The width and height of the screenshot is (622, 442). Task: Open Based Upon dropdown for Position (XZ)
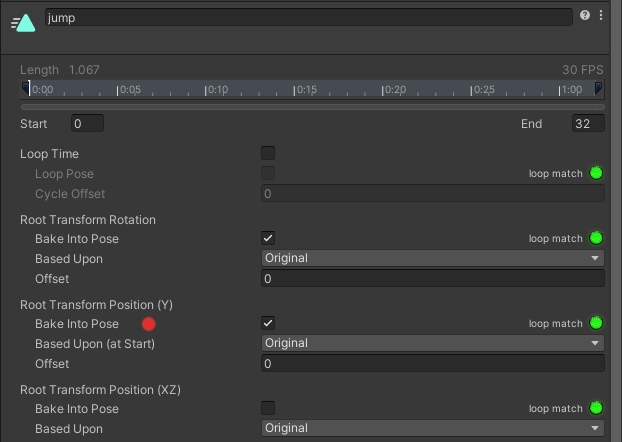(x=432, y=428)
